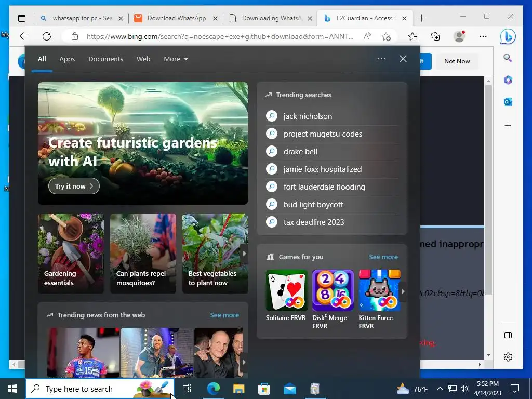The image size is (532, 399).
Task: Open Microsoft Store from the taskbar
Action: coord(264,389)
